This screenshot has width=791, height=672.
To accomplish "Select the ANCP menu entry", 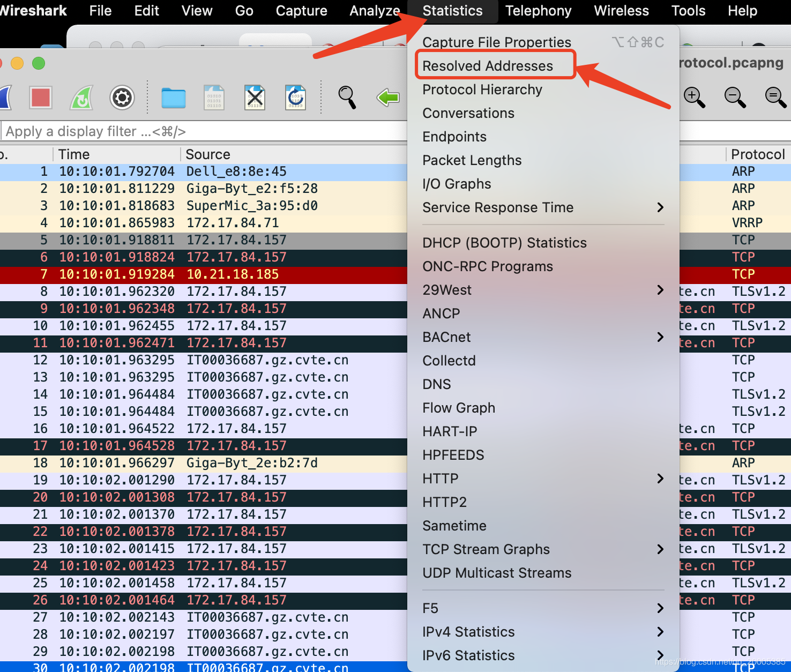I will point(543,313).
